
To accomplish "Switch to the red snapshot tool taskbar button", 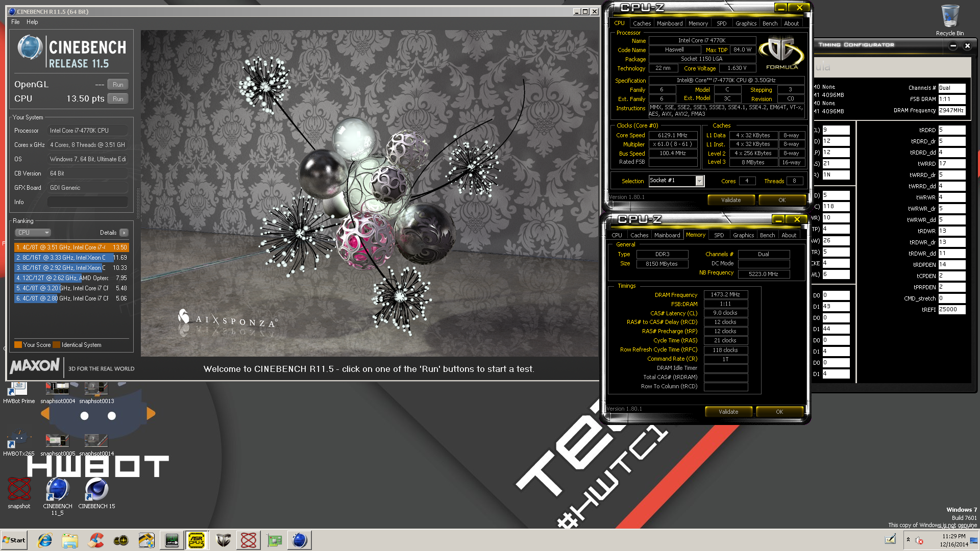I will pyautogui.click(x=249, y=540).
